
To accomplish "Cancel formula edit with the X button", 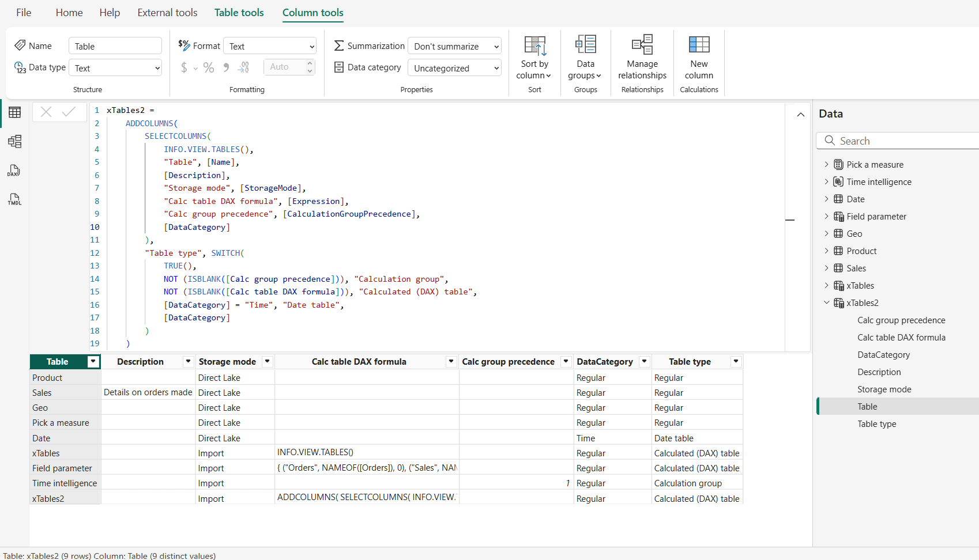I will (x=46, y=112).
